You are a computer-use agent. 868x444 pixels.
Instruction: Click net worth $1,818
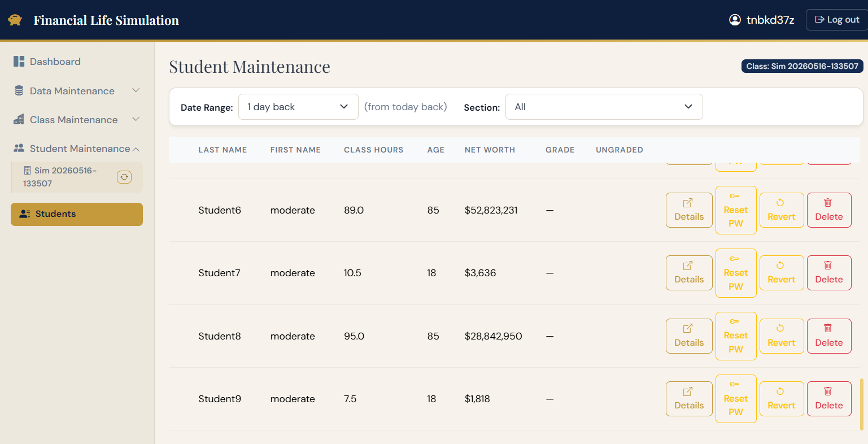click(x=477, y=399)
